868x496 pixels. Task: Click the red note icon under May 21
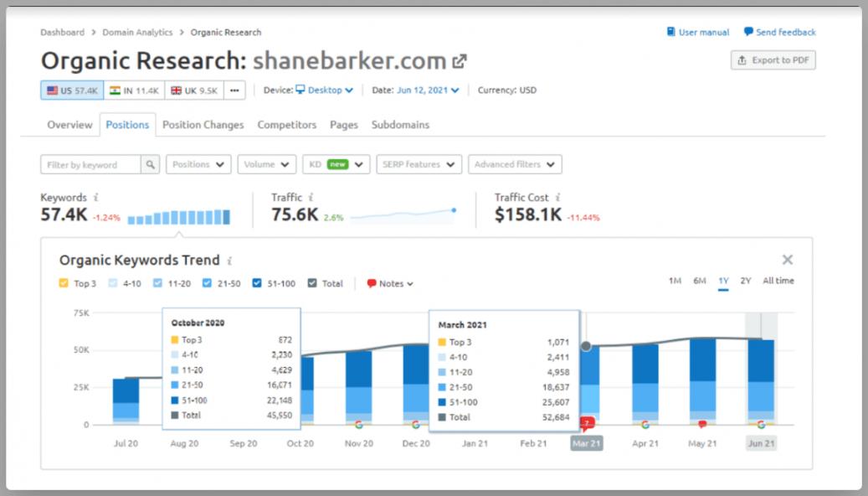pyautogui.click(x=702, y=425)
